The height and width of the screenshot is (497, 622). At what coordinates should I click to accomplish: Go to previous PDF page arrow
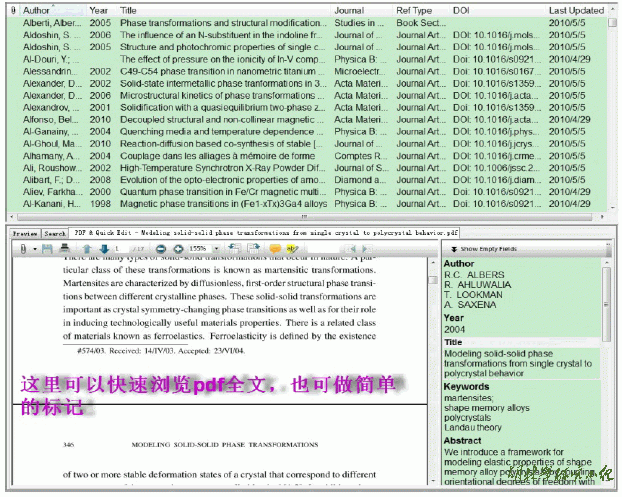click(87, 248)
